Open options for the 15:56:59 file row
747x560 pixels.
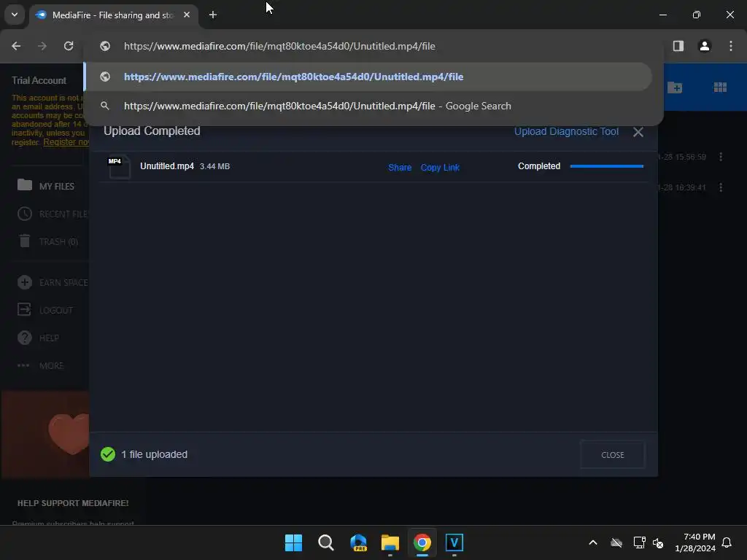[x=720, y=157]
